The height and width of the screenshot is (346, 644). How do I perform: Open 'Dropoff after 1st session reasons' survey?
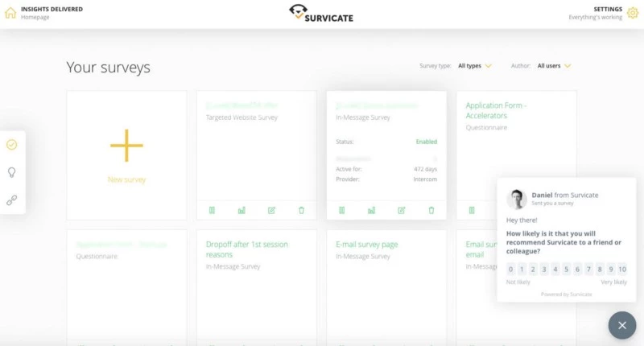click(245, 249)
